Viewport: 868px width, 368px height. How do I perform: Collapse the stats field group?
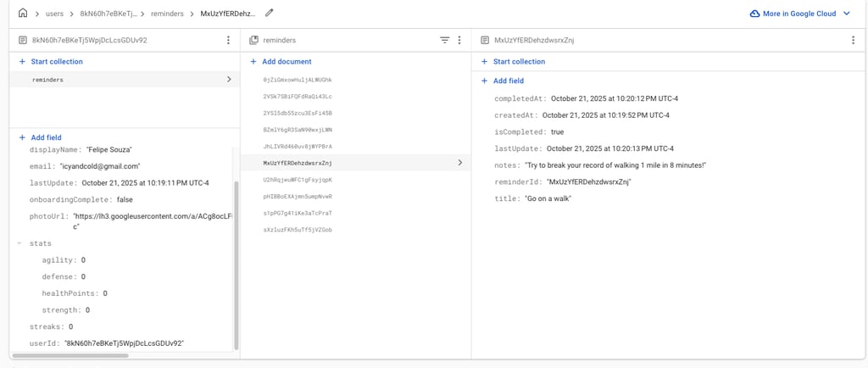click(20, 243)
